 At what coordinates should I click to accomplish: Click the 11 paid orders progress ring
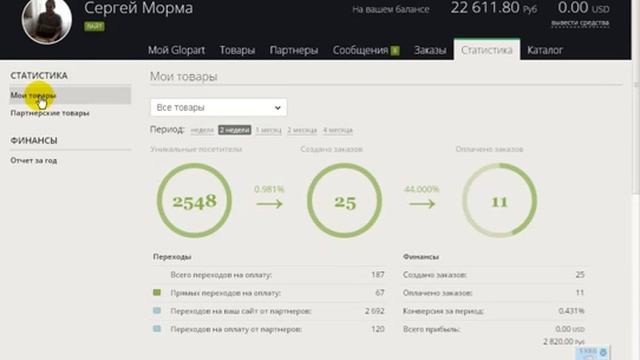500,200
